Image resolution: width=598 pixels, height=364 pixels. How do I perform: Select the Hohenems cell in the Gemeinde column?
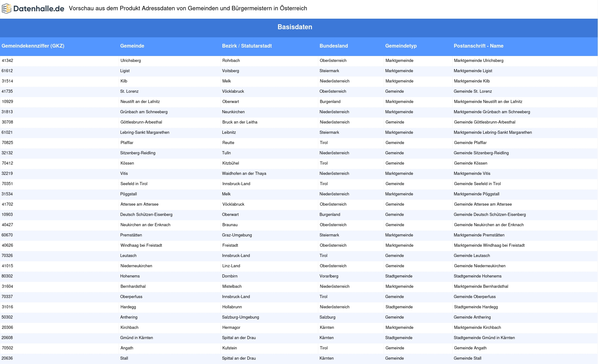(170, 276)
